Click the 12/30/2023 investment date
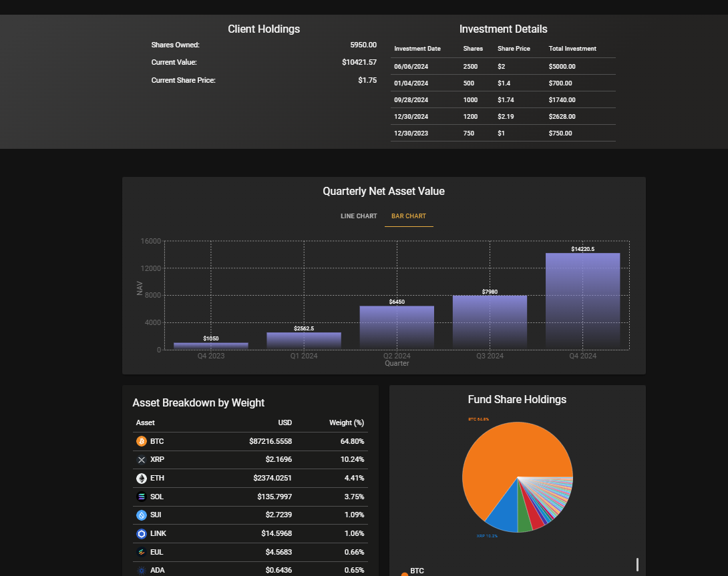Image resolution: width=728 pixels, height=576 pixels. pyautogui.click(x=411, y=133)
